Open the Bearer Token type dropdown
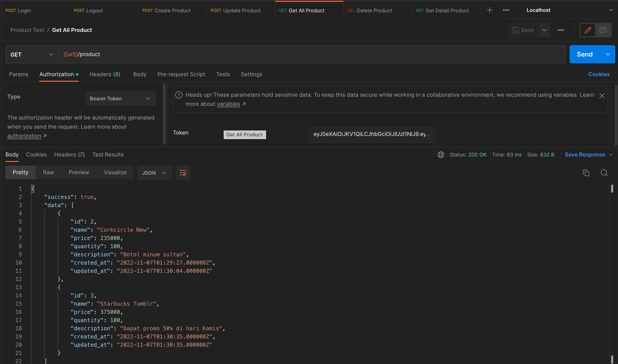This screenshot has height=364, width=618. [x=120, y=99]
